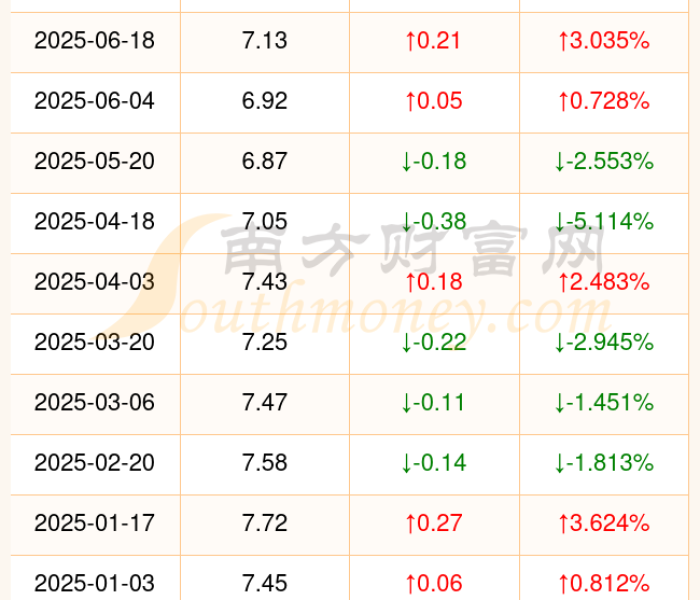Viewport: 700px width, 600px height.
Task: Select the 2025-06-04 date cell
Action: tap(94, 101)
